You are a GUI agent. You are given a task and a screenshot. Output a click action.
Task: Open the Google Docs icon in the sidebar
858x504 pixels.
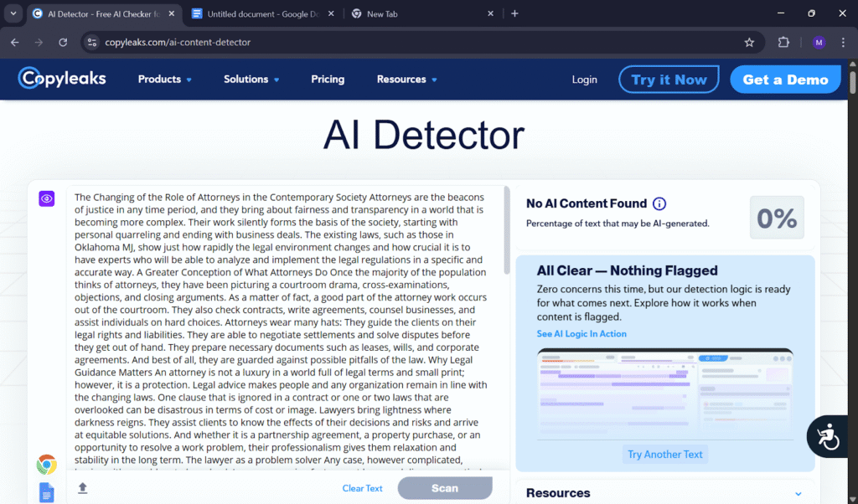click(46, 492)
